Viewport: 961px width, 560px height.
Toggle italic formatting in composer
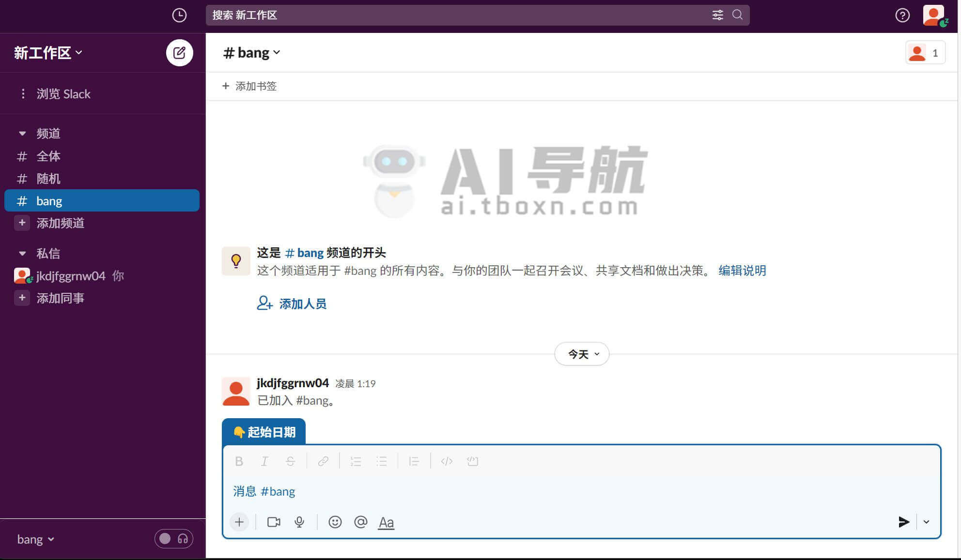pyautogui.click(x=264, y=461)
